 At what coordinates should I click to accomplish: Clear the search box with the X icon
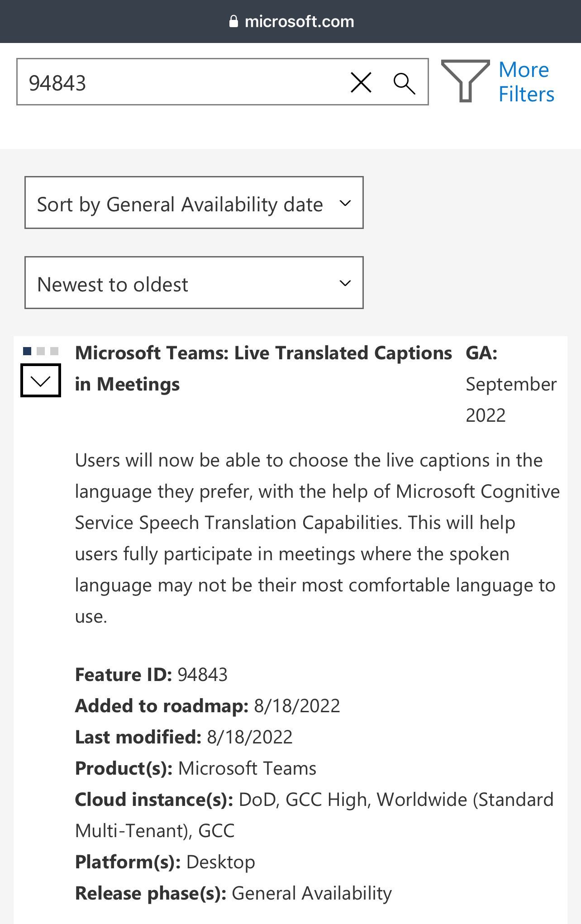(361, 82)
